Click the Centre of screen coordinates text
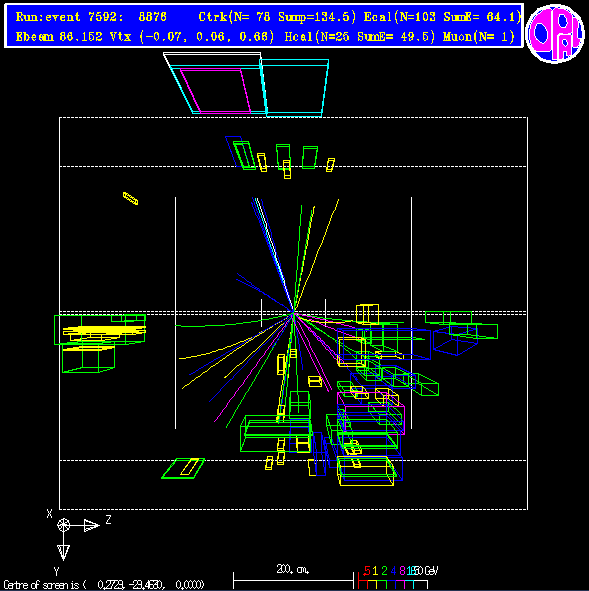The image size is (589, 591). (104, 585)
